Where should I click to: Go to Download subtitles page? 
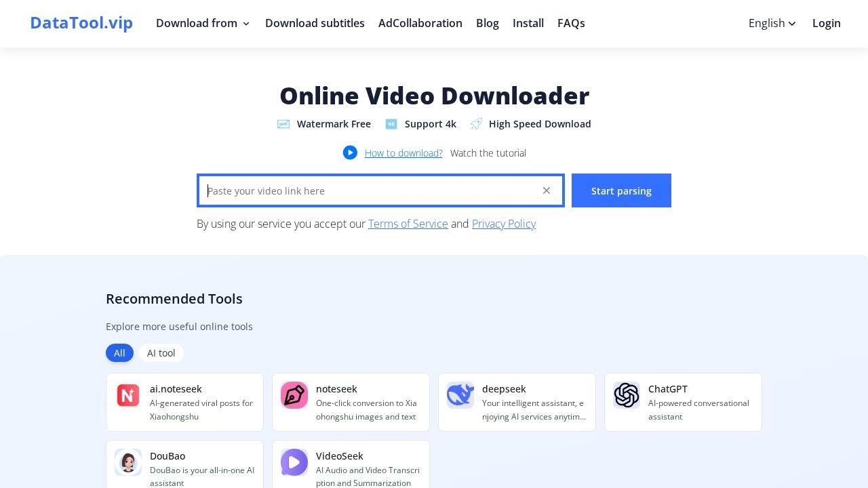click(x=315, y=23)
